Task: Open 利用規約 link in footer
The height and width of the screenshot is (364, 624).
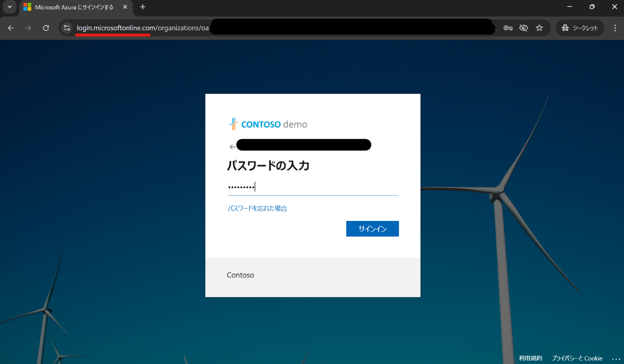Action: pos(530,358)
